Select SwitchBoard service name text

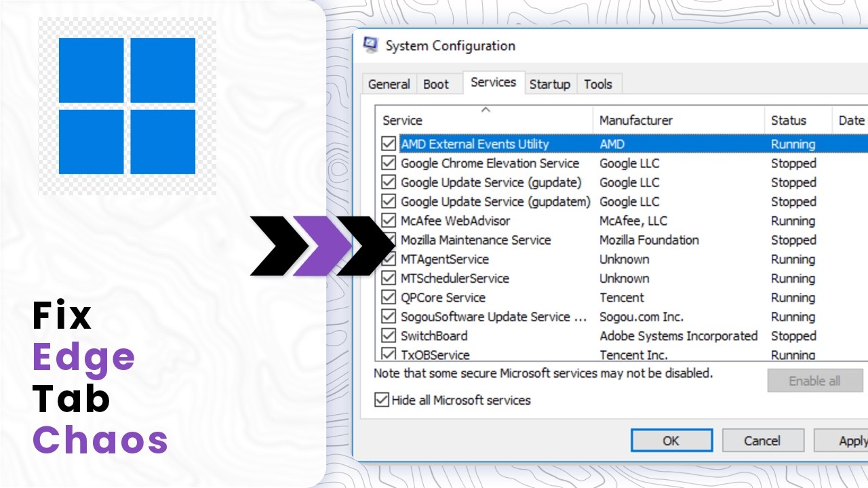point(434,335)
